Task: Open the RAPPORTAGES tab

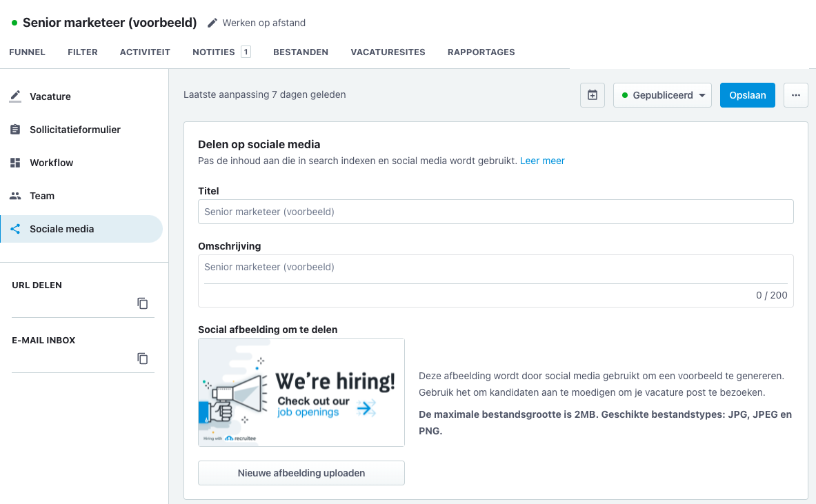Action: (x=481, y=52)
